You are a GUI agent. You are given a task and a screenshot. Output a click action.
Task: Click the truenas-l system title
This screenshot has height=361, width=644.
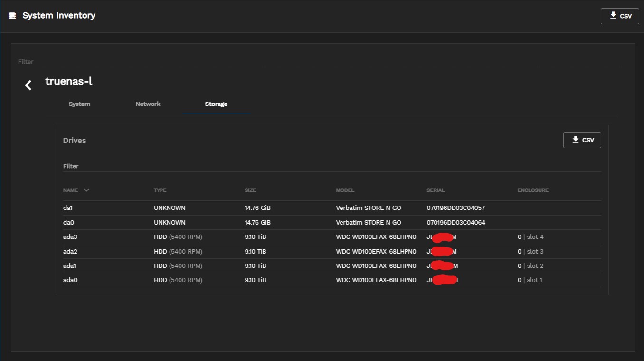click(69, 81)
